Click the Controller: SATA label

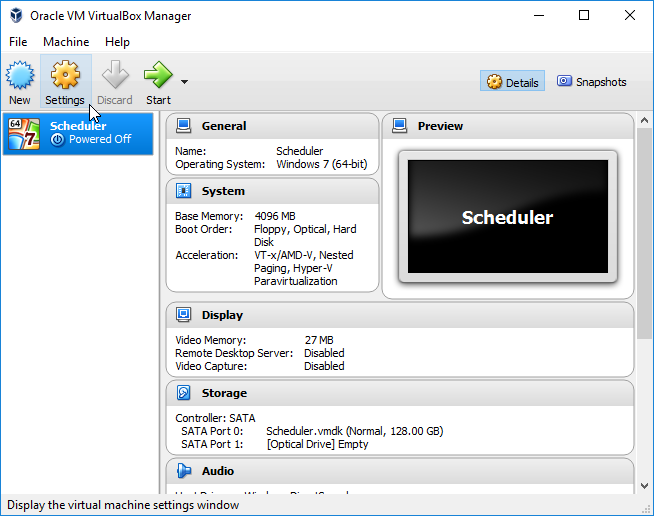(215, 418)
